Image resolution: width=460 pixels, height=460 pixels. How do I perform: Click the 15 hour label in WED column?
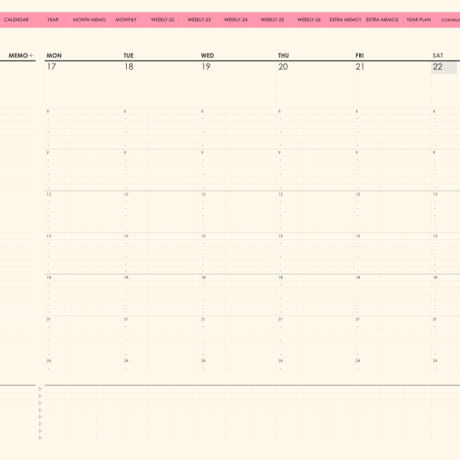203,236
